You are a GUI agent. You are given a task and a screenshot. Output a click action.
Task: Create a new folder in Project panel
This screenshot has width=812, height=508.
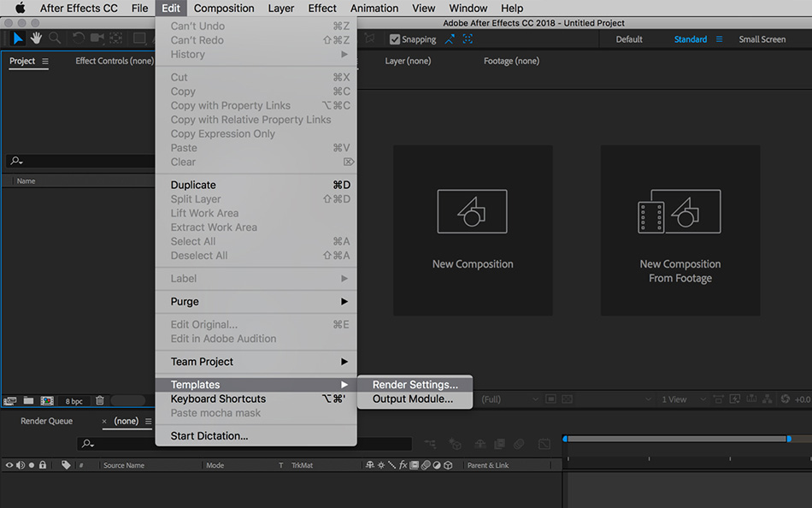point(29,400)
